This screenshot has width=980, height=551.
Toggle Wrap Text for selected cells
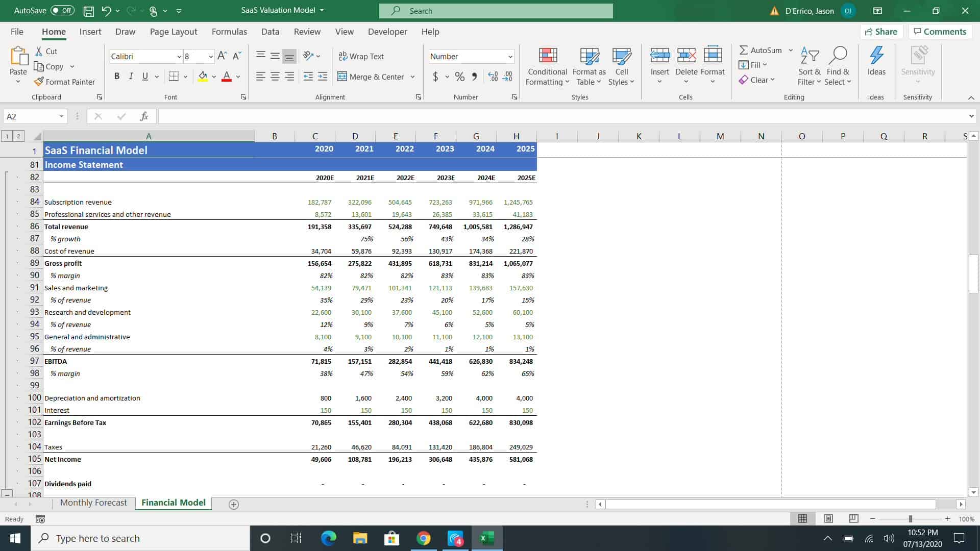pyautogui.click(x=361, y=56)
